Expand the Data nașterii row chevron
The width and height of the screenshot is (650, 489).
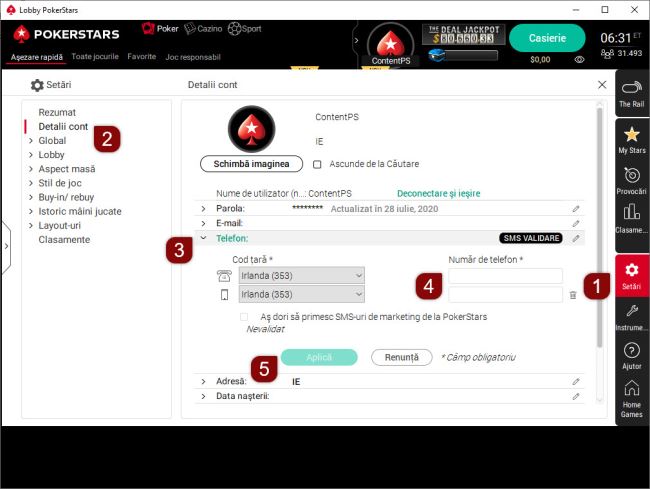point(203,397)
